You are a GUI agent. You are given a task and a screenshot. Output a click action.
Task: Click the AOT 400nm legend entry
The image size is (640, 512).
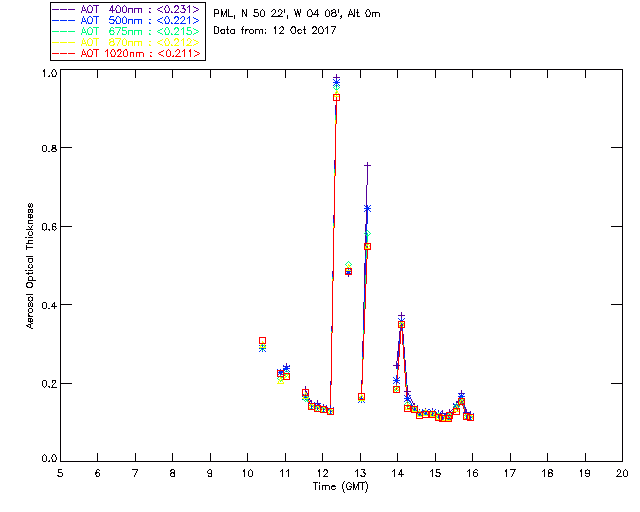click(x=126, y=9)
